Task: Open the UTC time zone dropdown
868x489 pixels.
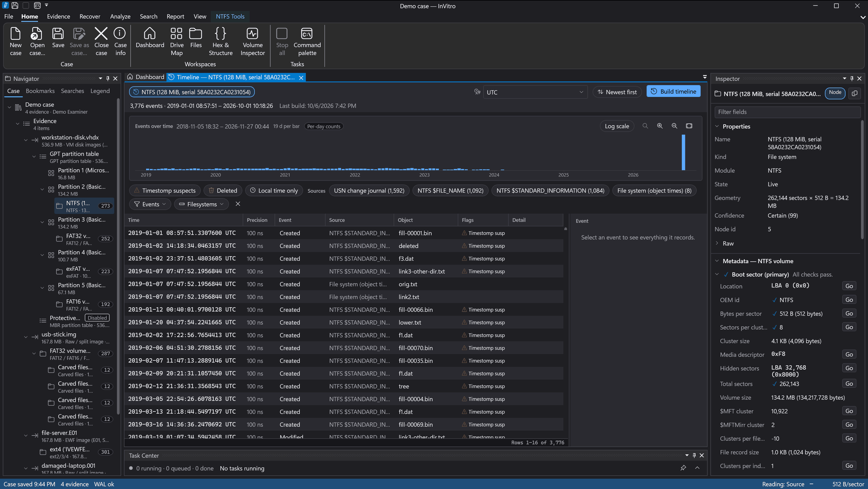Action: click(x=535, y=92)
